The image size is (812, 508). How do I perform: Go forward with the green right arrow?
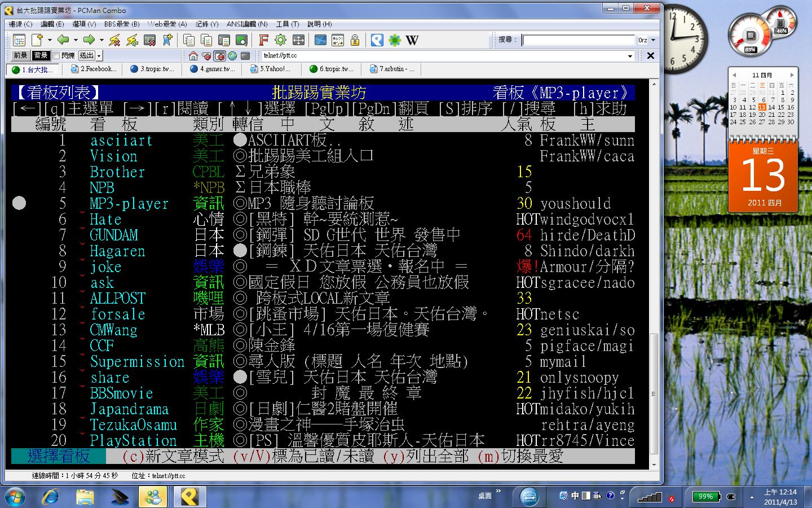(89, 40)
